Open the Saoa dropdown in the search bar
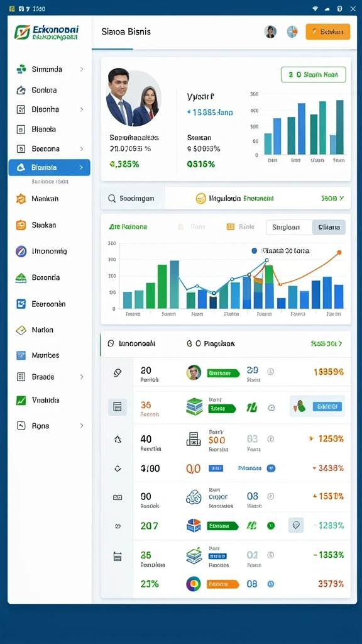This screenshot has height=644, width=362. click(332, 198)
